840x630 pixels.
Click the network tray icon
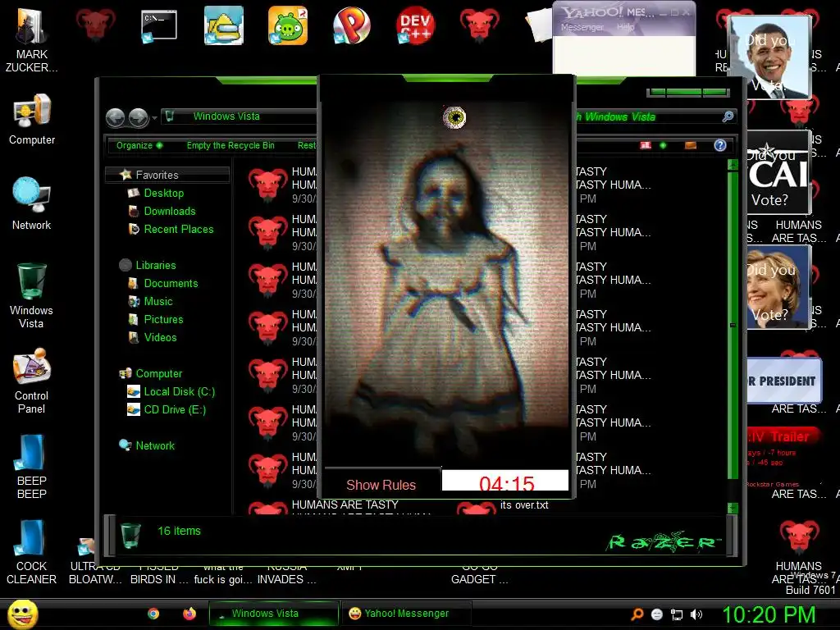(677, 614)
